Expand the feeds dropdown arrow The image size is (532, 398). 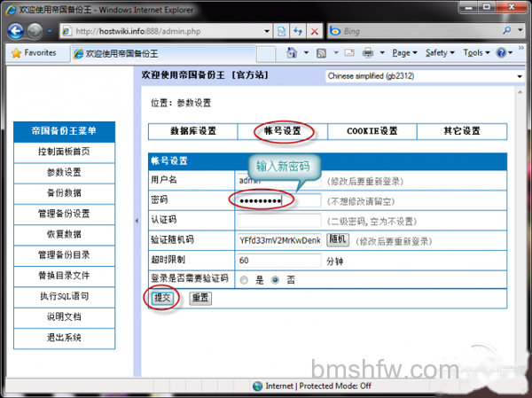(336, 52)
